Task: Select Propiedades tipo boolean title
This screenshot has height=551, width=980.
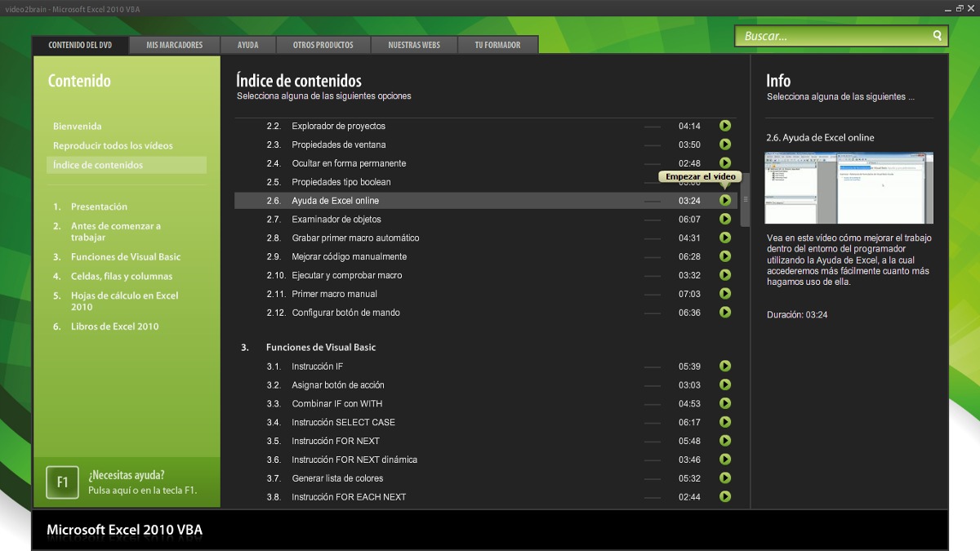Action: coord(341,182)
